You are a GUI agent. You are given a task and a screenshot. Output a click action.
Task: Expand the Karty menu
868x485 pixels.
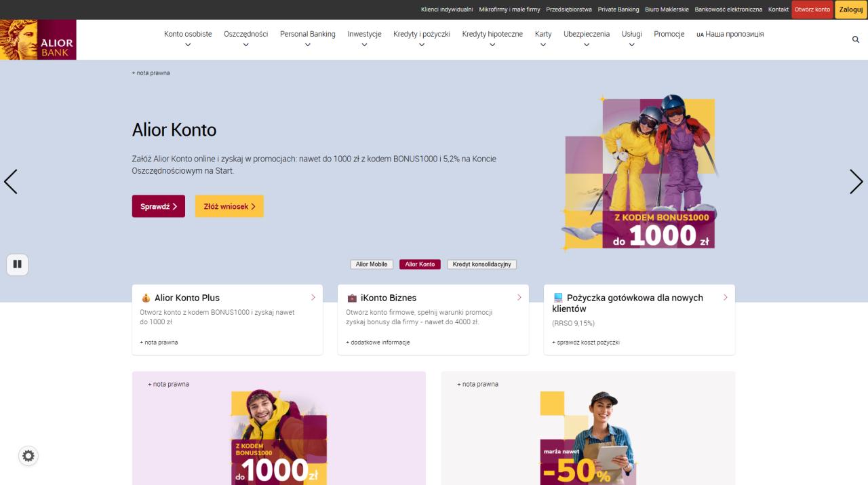(x=543, y=39)
